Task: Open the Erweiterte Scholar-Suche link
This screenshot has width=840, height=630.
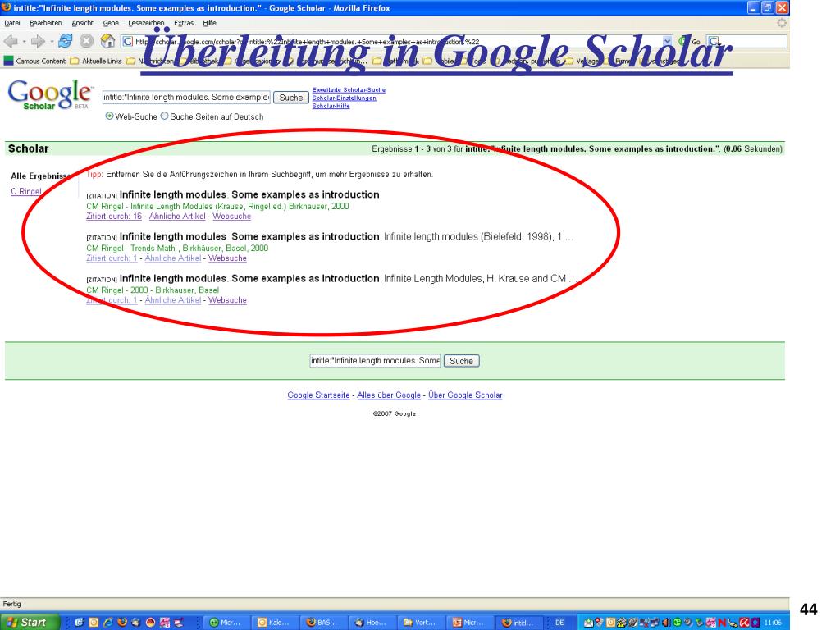Action: coord(349,90)
